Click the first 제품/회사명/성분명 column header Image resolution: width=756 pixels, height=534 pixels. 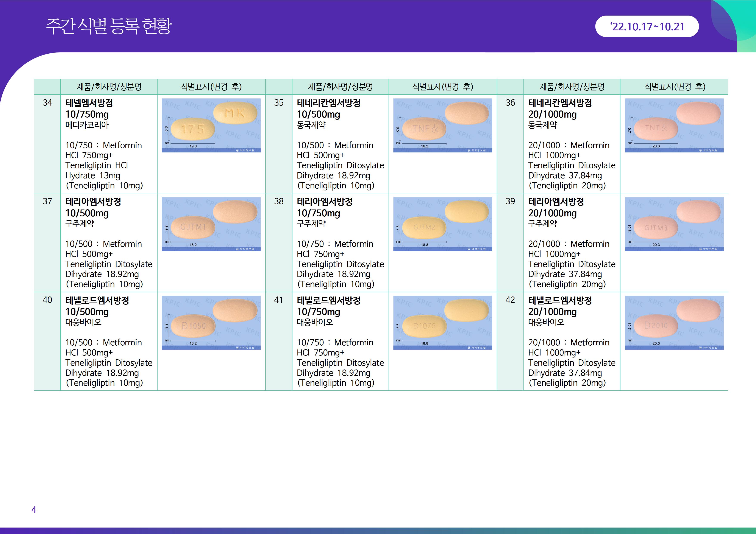tap(109, 87)
